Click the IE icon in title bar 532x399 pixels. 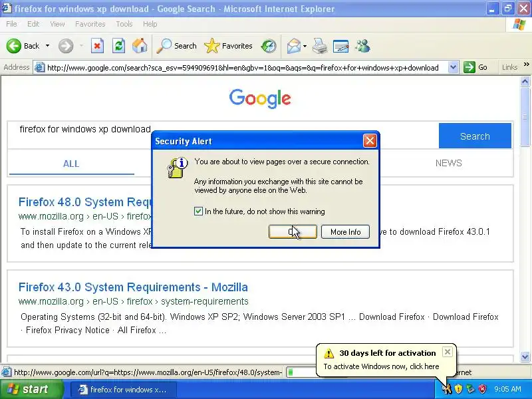(7, 9)
